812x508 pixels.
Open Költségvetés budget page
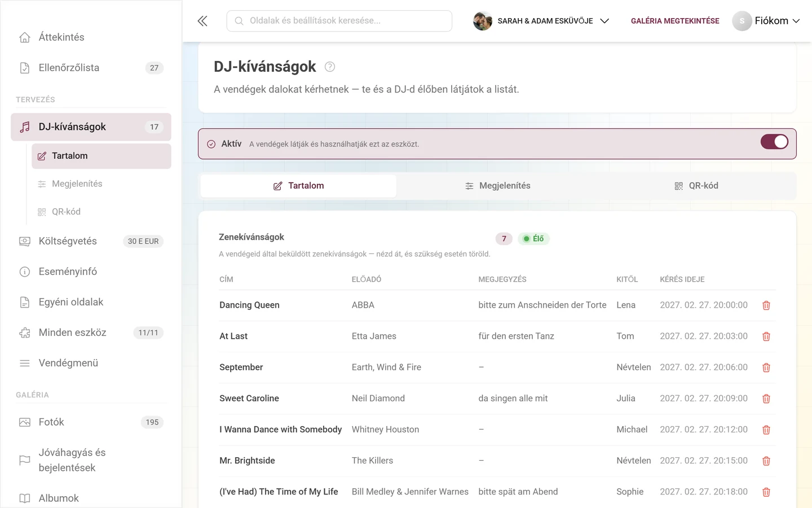click(91, 241)
